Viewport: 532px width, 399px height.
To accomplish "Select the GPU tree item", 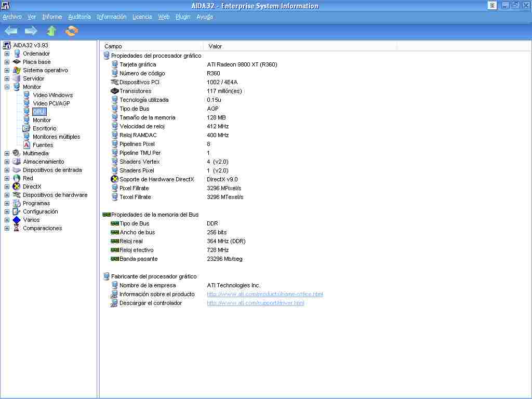I will pos(39,112).
